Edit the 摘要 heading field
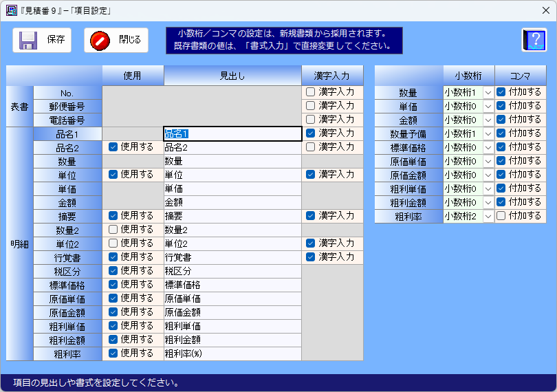Viewport: 557px width, 392px height. click(232, 216)
